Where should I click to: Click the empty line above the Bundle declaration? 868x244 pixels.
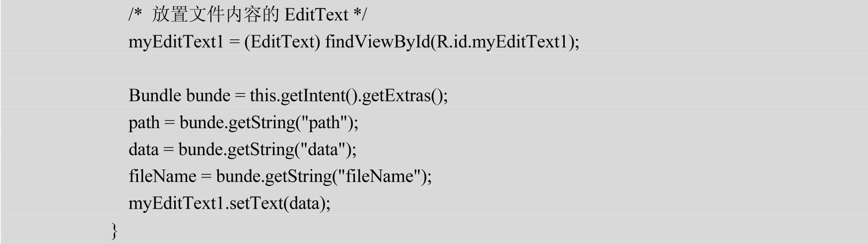[347, 69]
